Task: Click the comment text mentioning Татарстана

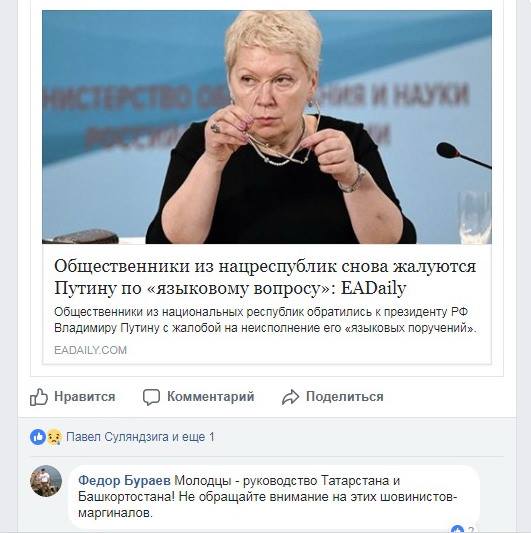Action: (x=268, y=497)
